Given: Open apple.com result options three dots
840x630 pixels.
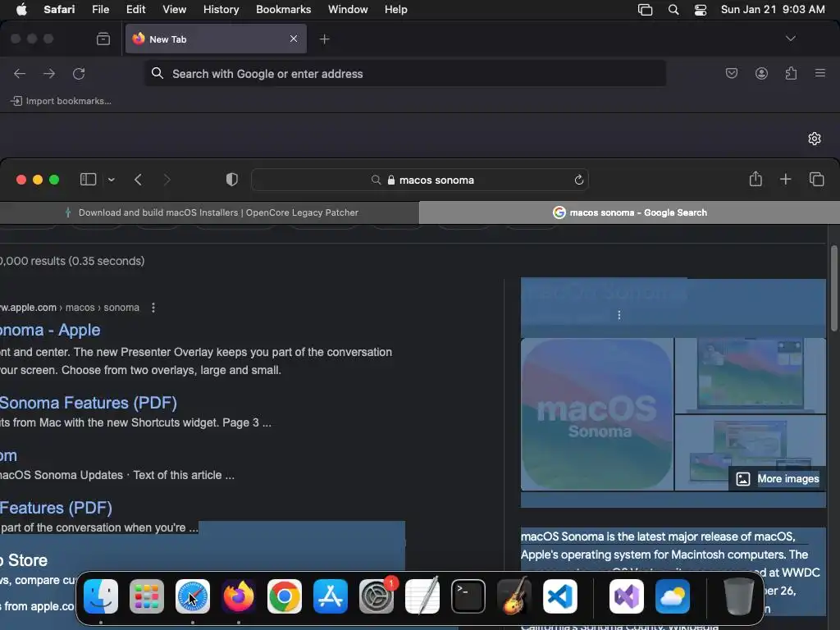Looking at the screenshot, I should (153, 308).
